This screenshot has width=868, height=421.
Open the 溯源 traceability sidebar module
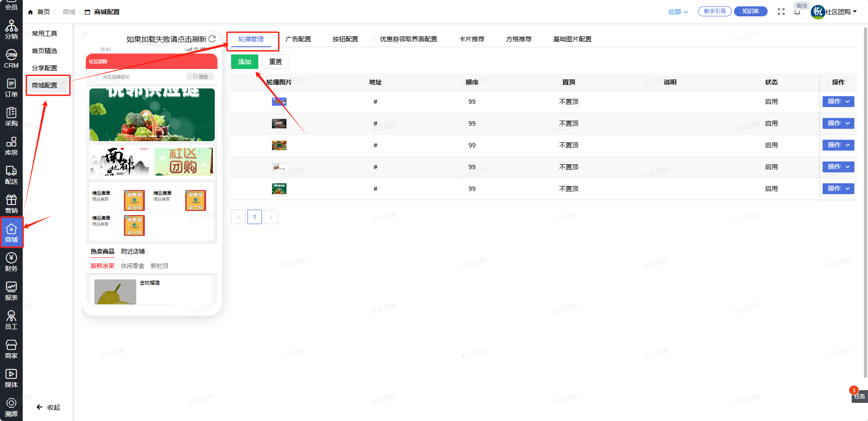click(11, 407)
